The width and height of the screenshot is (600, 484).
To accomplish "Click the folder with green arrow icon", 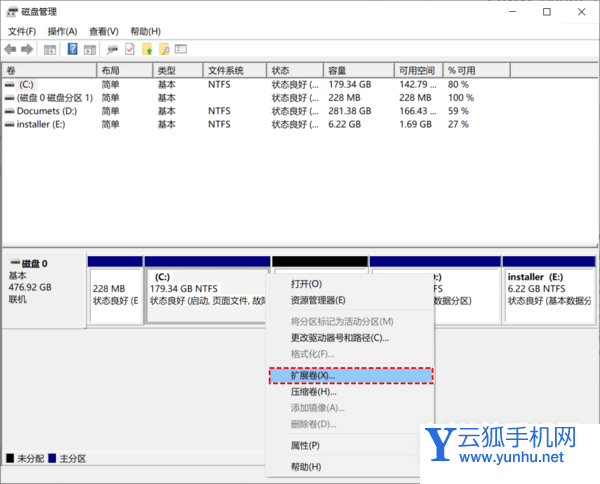I will point(147,49).
